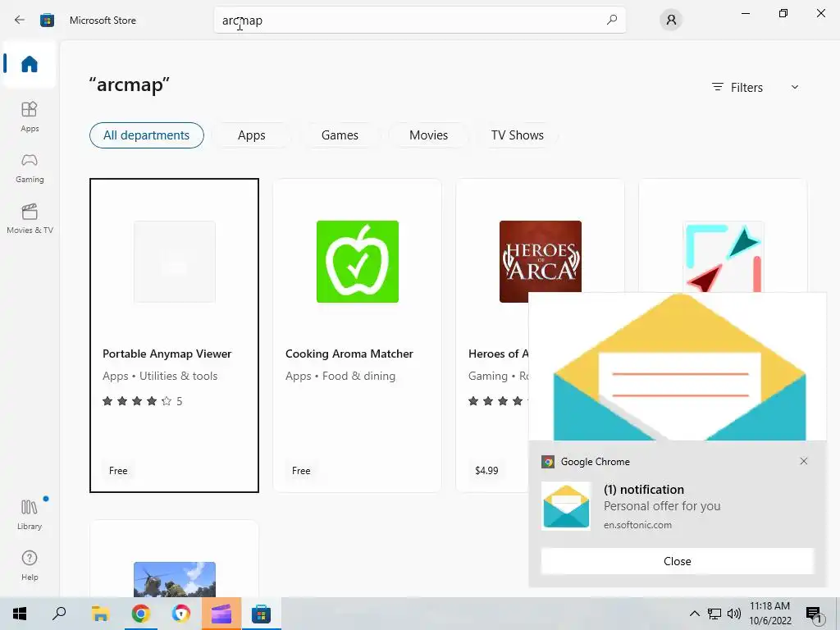Screen dimensions: 840x630
Task: Click the envelope icon in notification
Action: coord(566,506)
